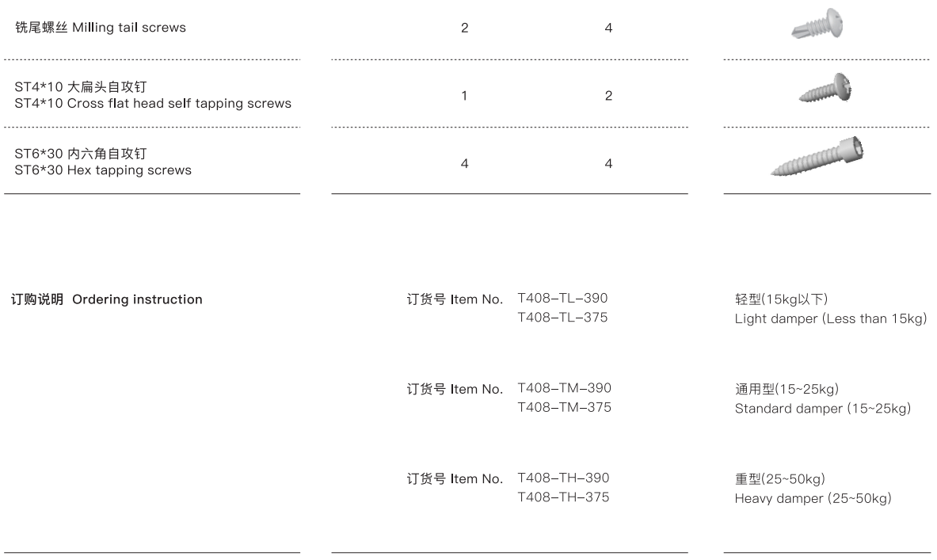Click item number T408-TM-390
The image size is (937, 560).
564,388
